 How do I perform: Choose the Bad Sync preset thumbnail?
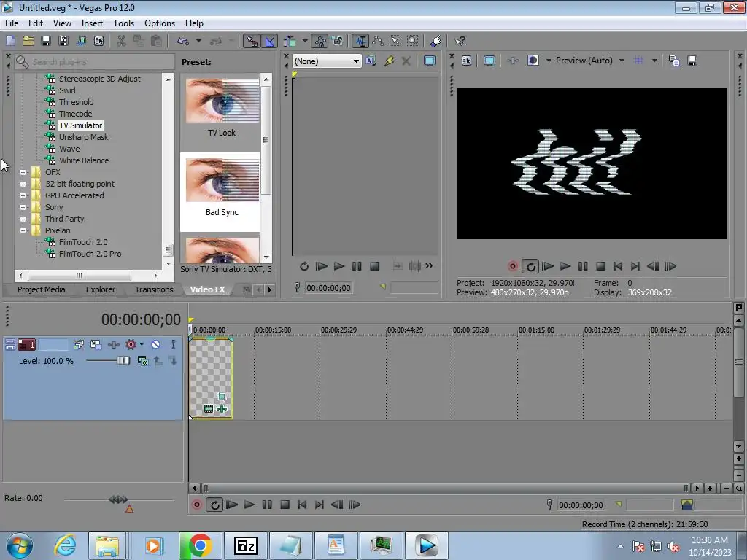click(222, 180)
